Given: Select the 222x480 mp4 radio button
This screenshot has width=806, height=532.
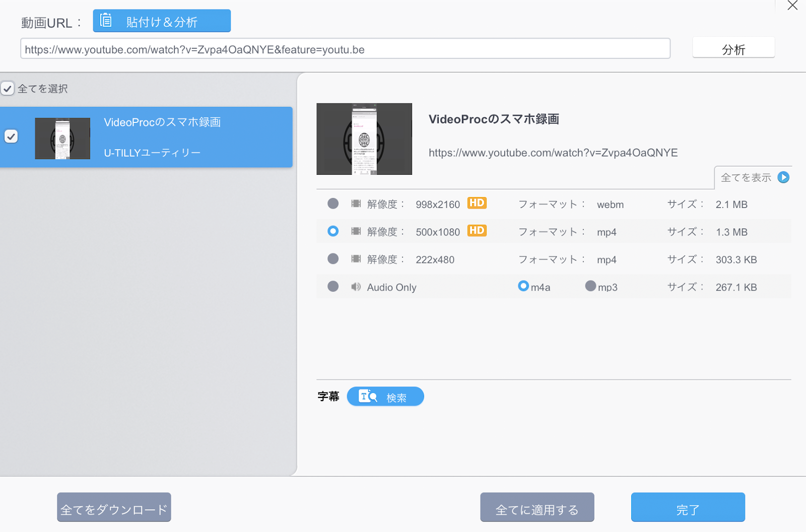Looking at the screenshot, I should [x=333, y=259].
